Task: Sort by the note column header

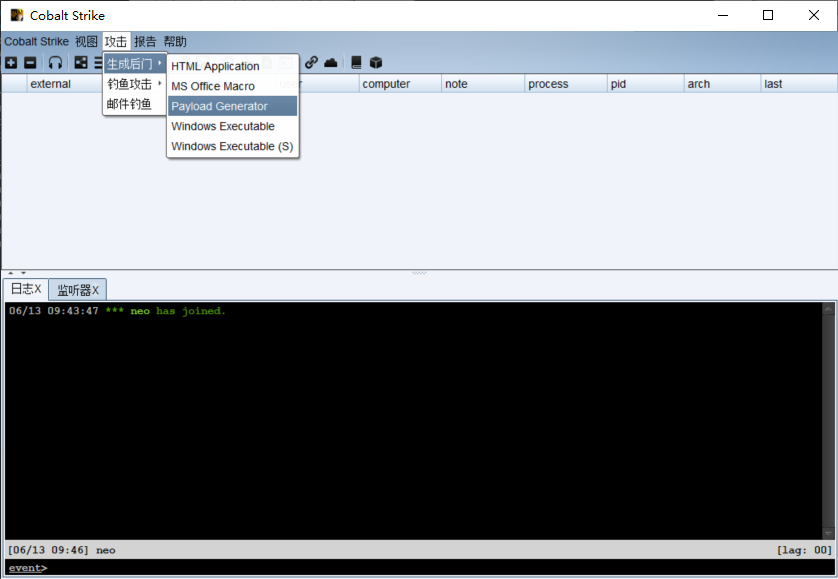Action: 483,84
